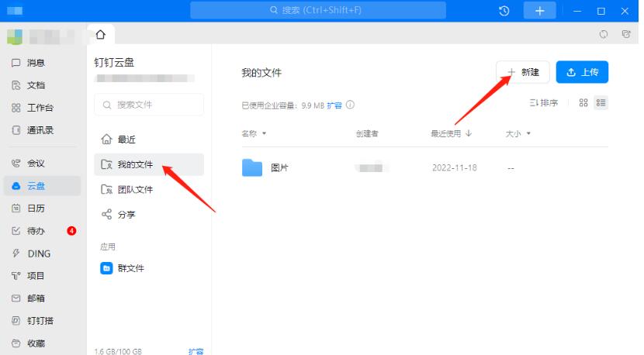Expand the 大小 column dropdown arrow

click(528, 134)
